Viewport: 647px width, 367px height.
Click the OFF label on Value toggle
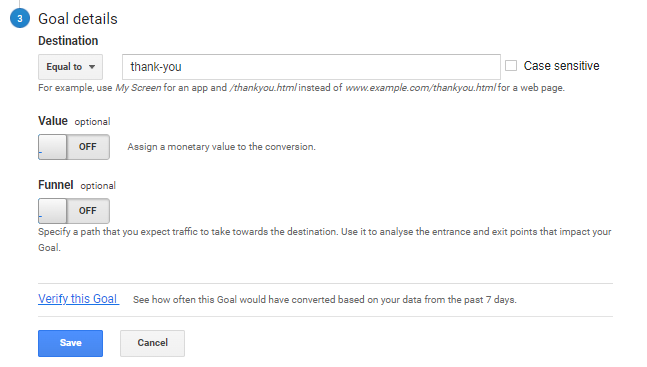tap(87, 147)
